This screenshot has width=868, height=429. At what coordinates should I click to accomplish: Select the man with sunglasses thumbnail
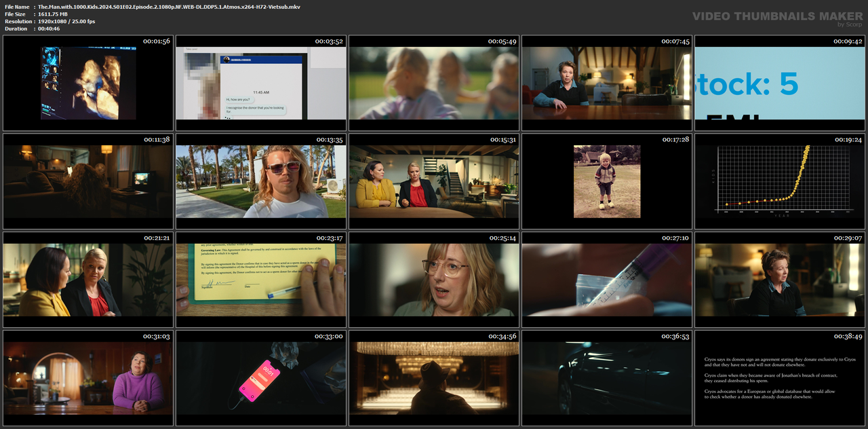pyautogui.click(x=261, y=181)
